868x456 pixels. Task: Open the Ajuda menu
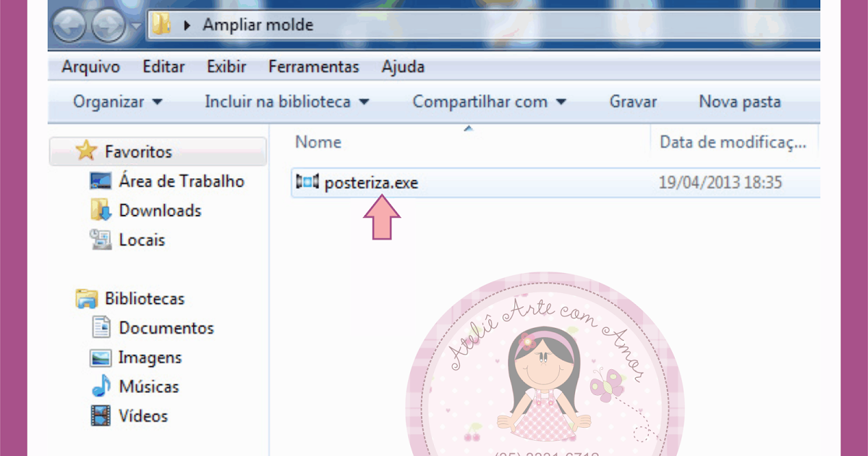pyautogui.click(x=403, y=67)
